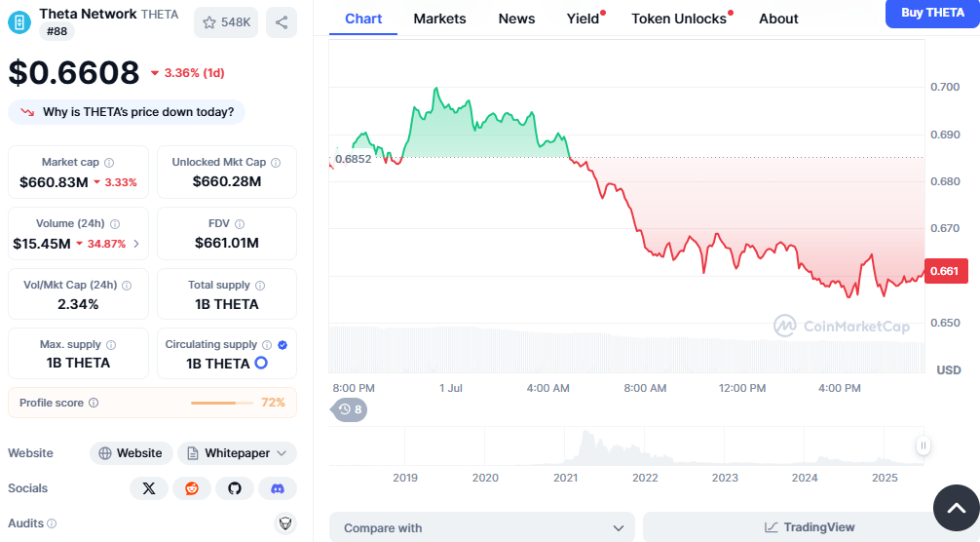Click the chart events history badge showing 8
The image size is (980, 542).
coord(350,409)
